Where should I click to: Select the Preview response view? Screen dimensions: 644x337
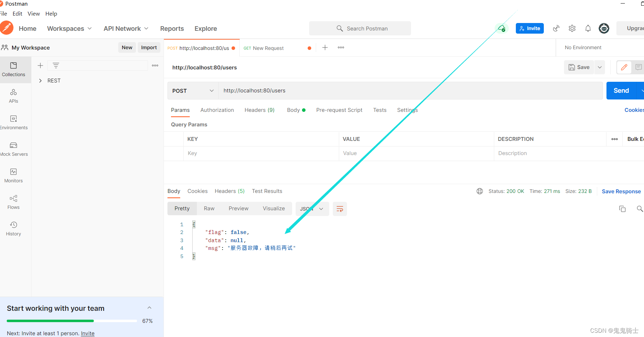coord(239,209)
